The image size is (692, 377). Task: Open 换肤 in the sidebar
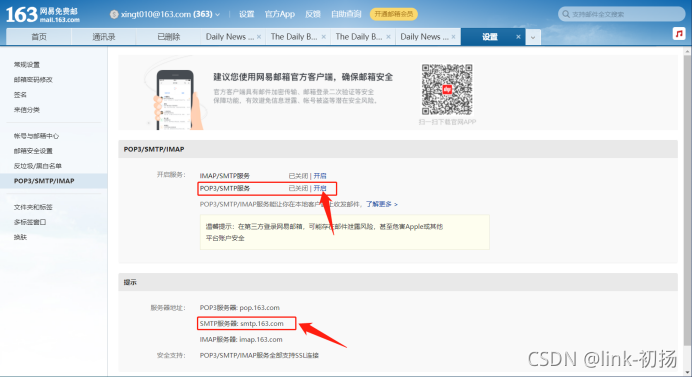coord(20,237)
